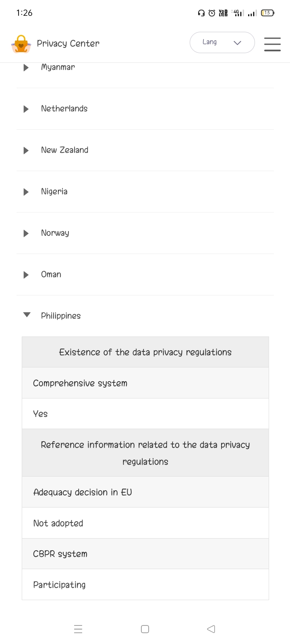Image resolution: width=290 pixels, height=644 pixels.
Task: Tap the alarm clock status icon
Action: coord(212,13)
